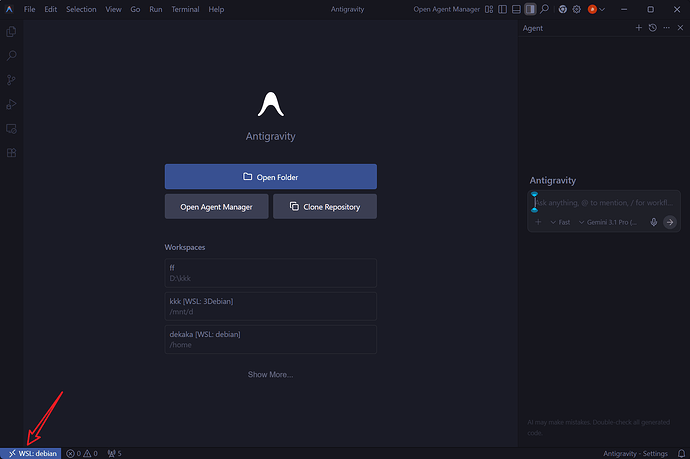Open the Run menu
Viewport: 690px width, 459px height.
point(155,9)
